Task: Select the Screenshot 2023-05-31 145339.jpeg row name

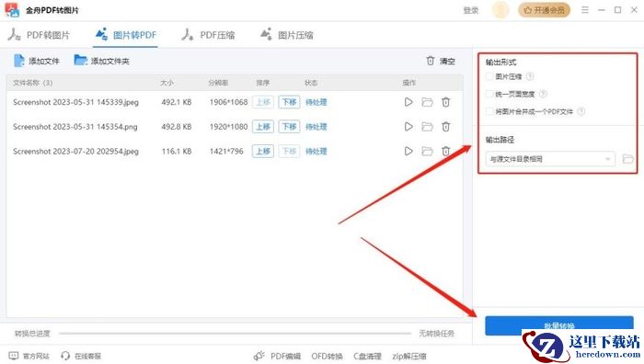Action: (75, 102)
